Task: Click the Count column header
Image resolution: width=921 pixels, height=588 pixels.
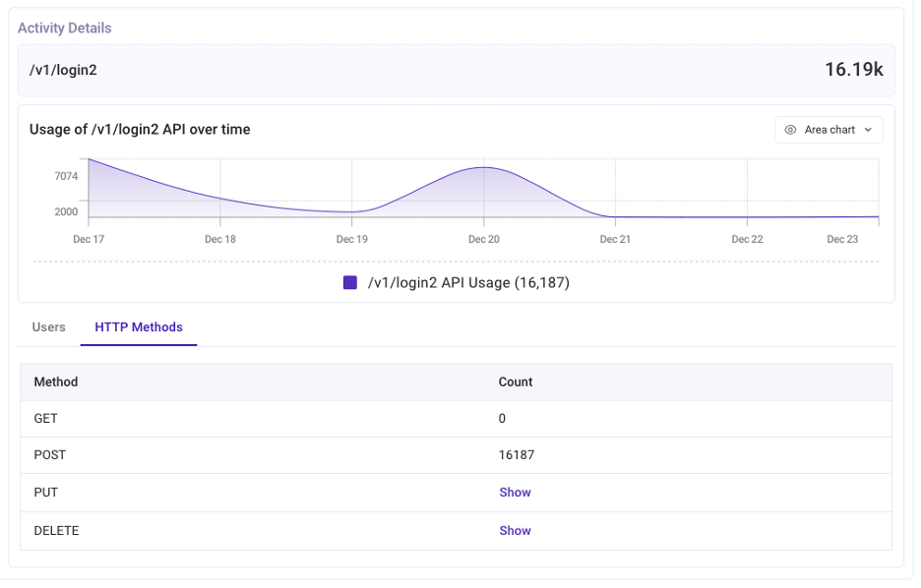Action: pos(516,382)
